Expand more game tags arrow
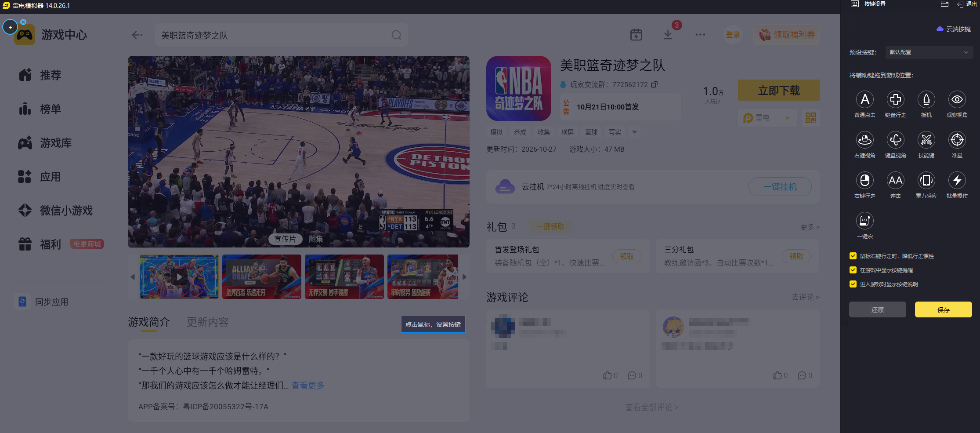The width and height of the screenshot is (980, 433). [634, 132]
